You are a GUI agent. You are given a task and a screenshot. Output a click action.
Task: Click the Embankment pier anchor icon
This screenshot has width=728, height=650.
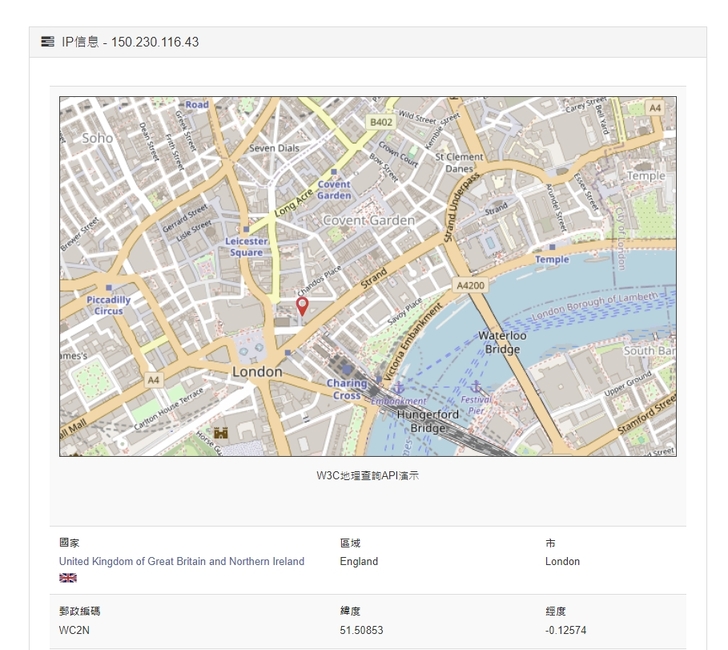(x=398, y=386)
